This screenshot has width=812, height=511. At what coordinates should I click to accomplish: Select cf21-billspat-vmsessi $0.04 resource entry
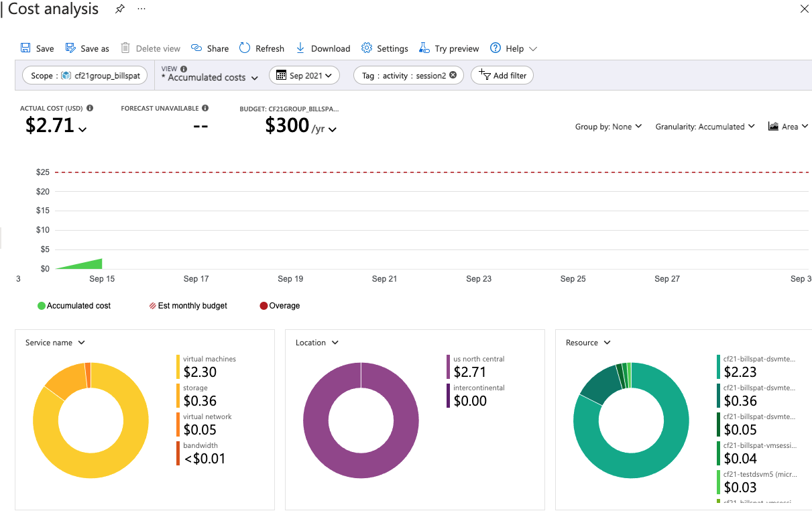point(758,453)
